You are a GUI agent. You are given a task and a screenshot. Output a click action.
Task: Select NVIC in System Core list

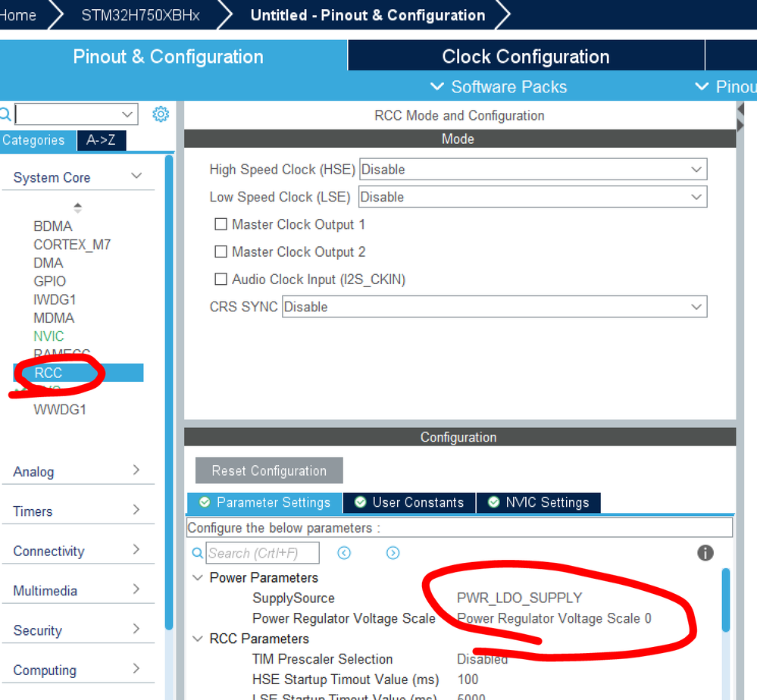coord(48,336)
